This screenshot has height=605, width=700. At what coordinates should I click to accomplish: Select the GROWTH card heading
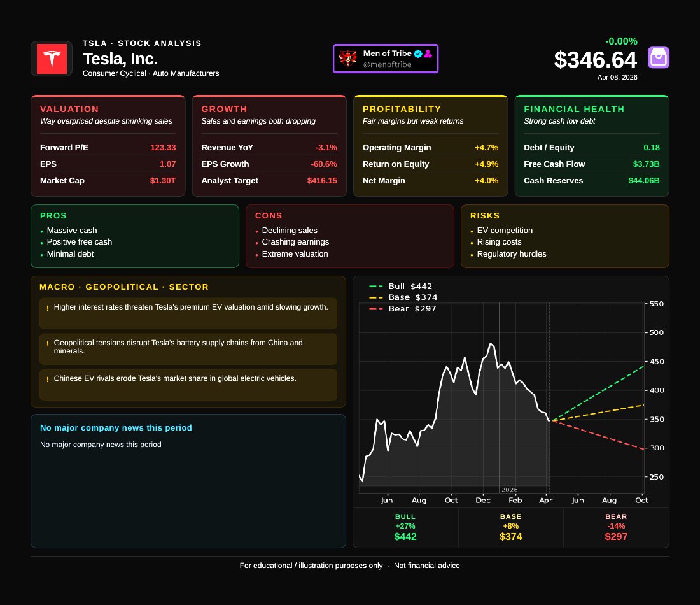point(224,109)
